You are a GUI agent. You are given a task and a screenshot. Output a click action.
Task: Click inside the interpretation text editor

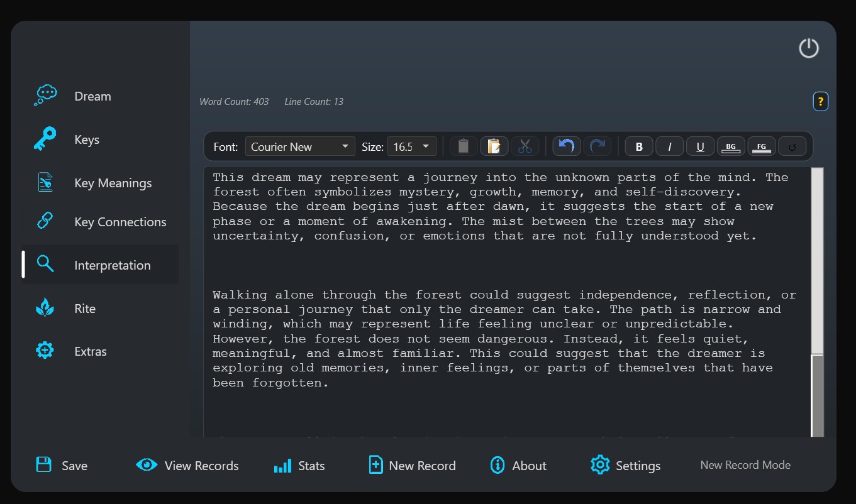[507, 302]
